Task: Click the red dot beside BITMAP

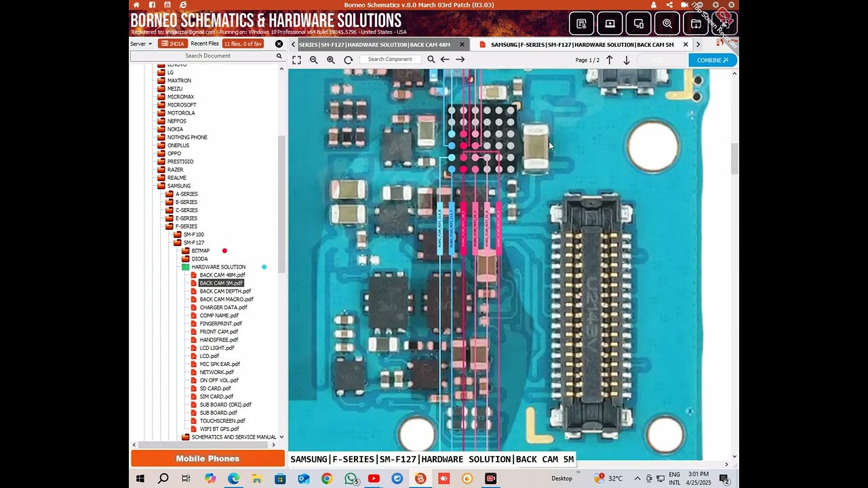Action: point(224,251)
